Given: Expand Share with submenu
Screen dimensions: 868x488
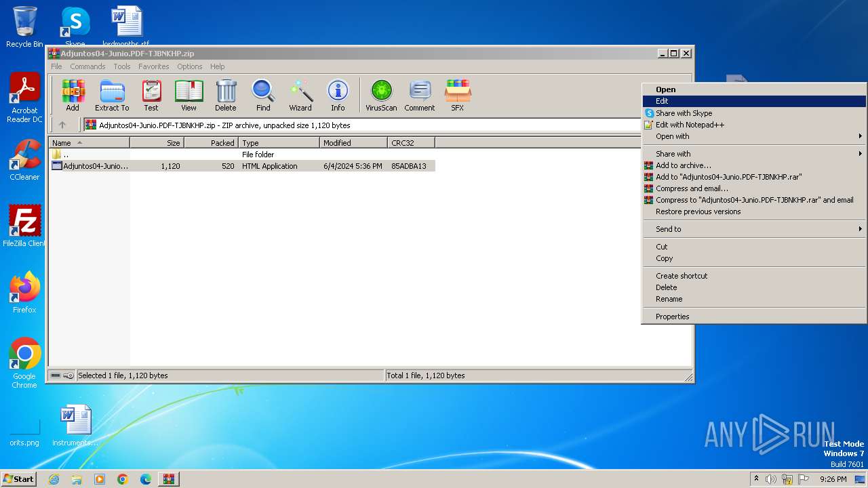Looking at the screenshot, I should pos(753,154).
